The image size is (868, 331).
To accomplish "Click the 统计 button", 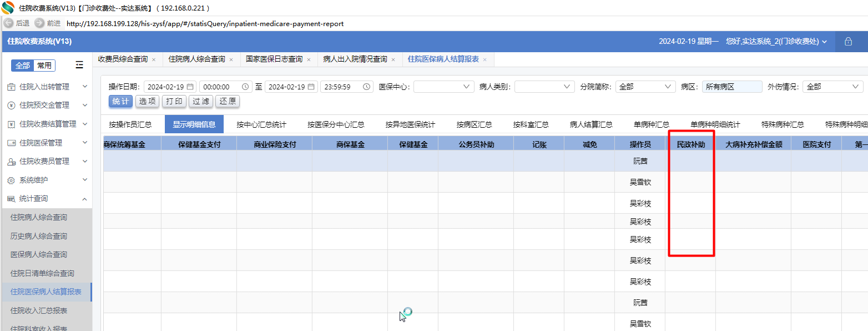I will pos(120,102).
